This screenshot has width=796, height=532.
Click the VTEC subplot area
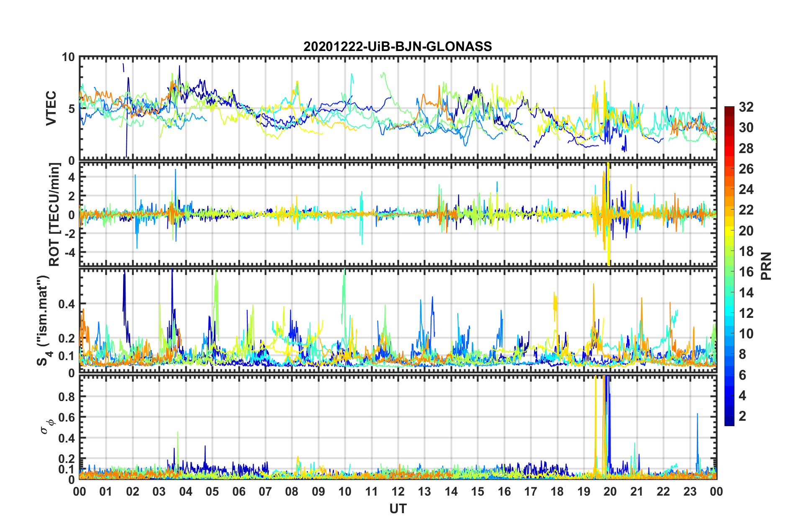coord(398,108)
